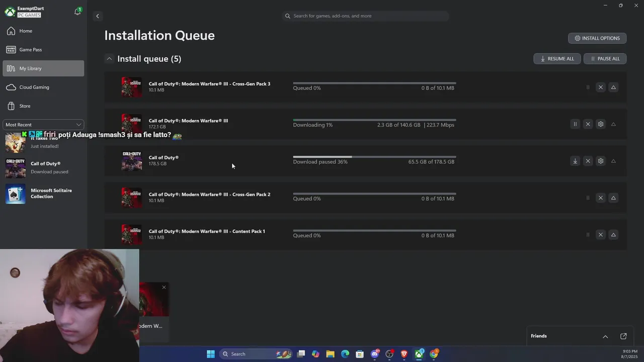Open settings gear for Call of Duty
This screenshot has height=362, width=644.
600,161
